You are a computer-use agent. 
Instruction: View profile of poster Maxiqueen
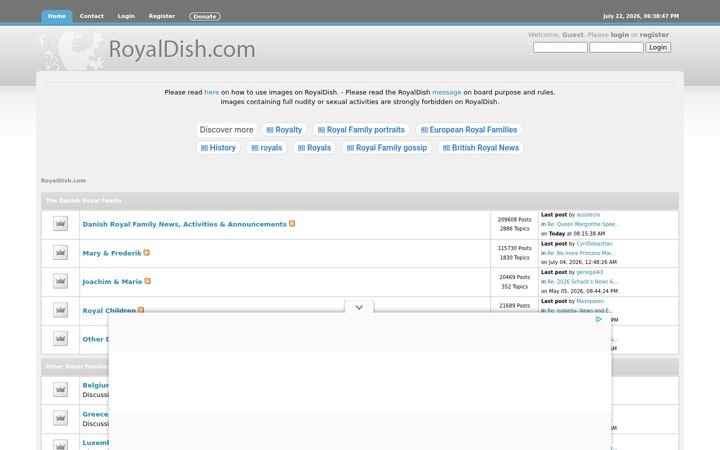coord(590,301)
